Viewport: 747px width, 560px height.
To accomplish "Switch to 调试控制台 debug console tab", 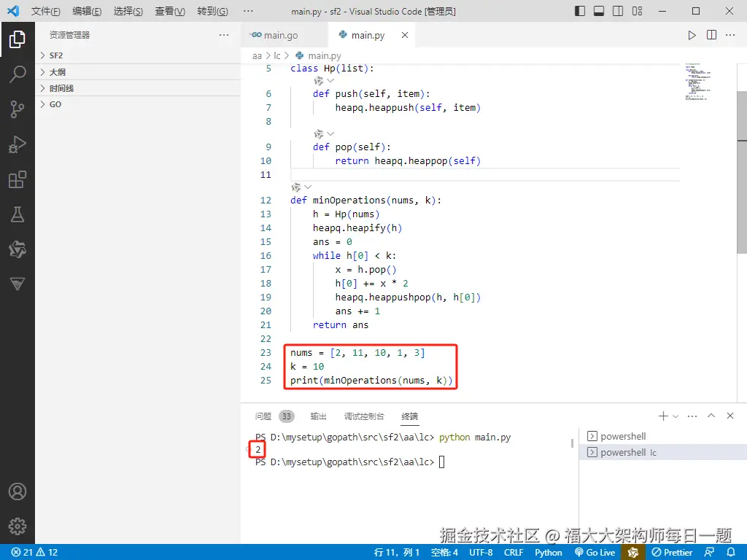I will tap(364, 416).
